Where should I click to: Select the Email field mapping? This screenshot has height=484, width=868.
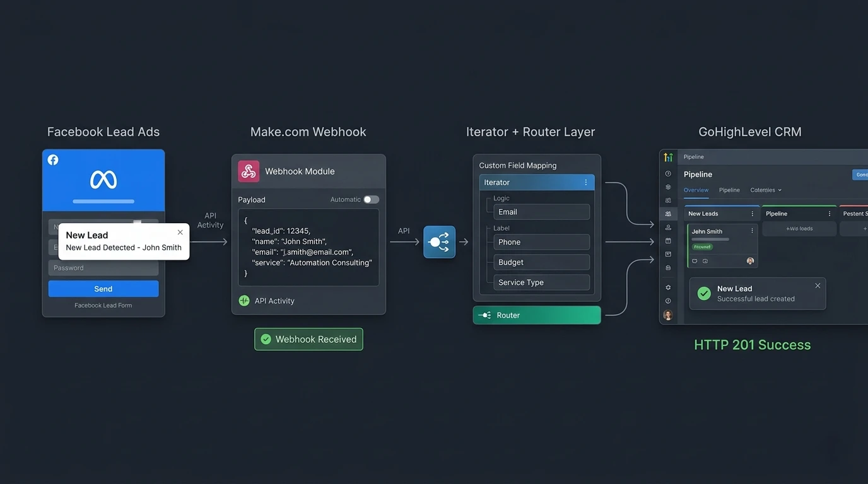542,212
